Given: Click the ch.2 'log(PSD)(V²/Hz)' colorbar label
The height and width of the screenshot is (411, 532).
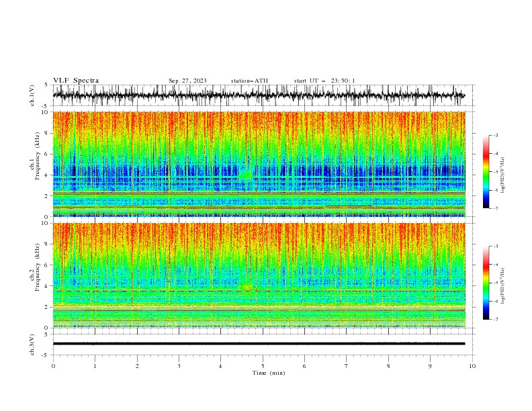Looking at the screenshot, I should [503, 286].
